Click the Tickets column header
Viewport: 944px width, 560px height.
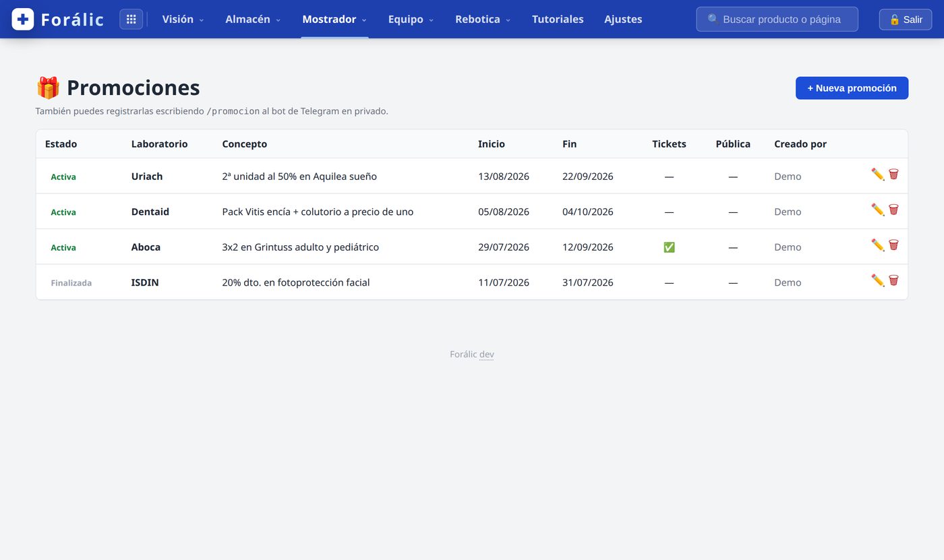(669, 144)
